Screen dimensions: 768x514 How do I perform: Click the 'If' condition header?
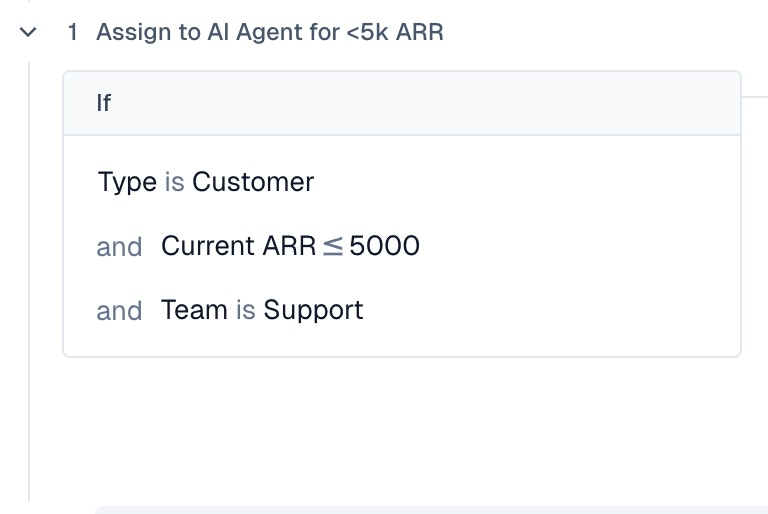(x=104, y=103)
